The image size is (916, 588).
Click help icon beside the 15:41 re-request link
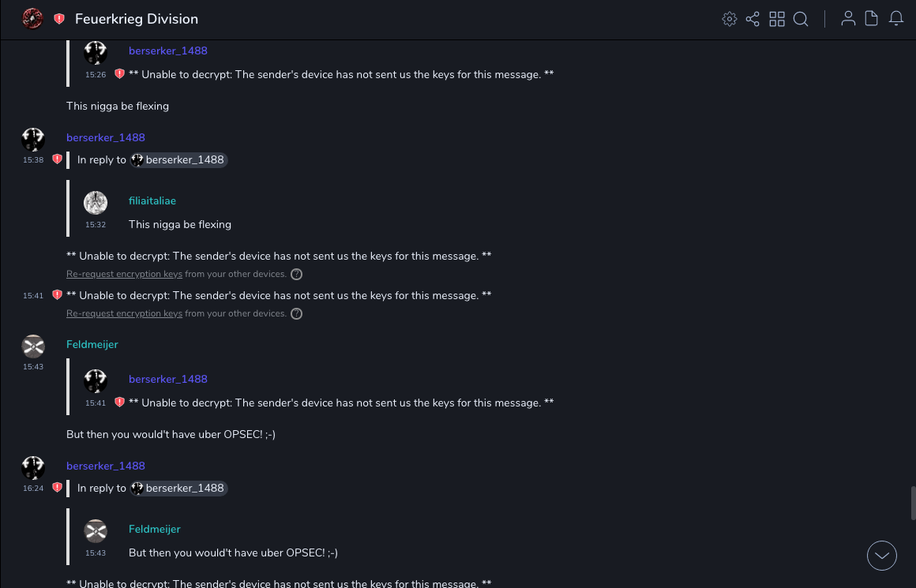coord(297,314)
